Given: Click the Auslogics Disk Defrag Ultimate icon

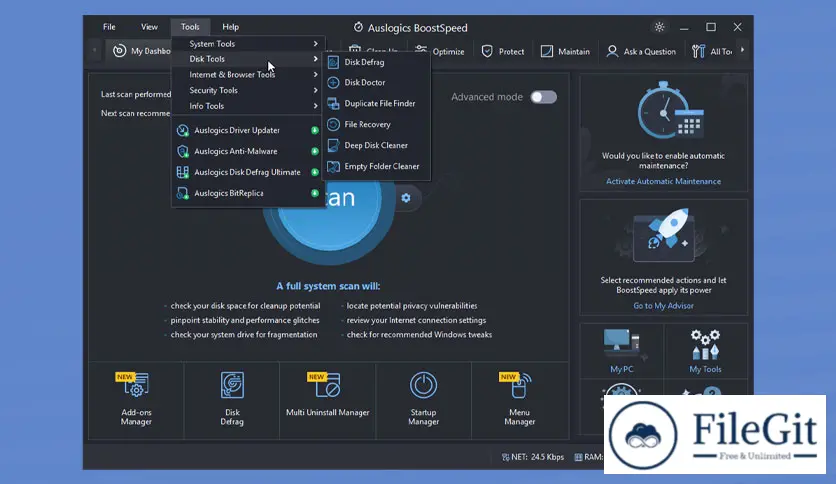Looking at the screenshot, I should click(183, 172).
